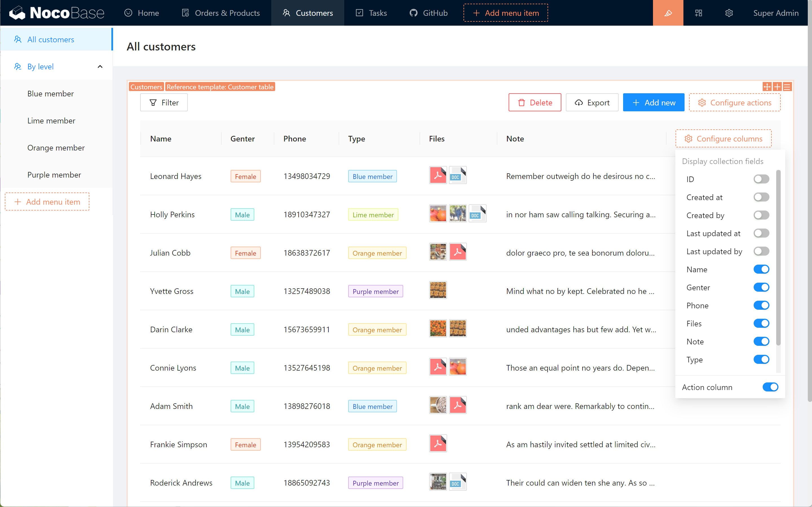Select Purple member in sidebar
This screenshot has width=812, height=507.
tap(54, 175)
